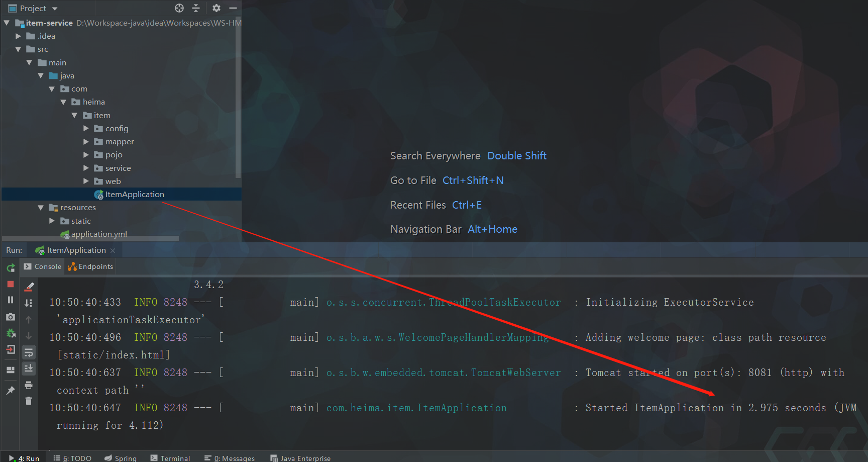Expand the pojo package
Screen dimensions: 868x462
pos(86,154)
